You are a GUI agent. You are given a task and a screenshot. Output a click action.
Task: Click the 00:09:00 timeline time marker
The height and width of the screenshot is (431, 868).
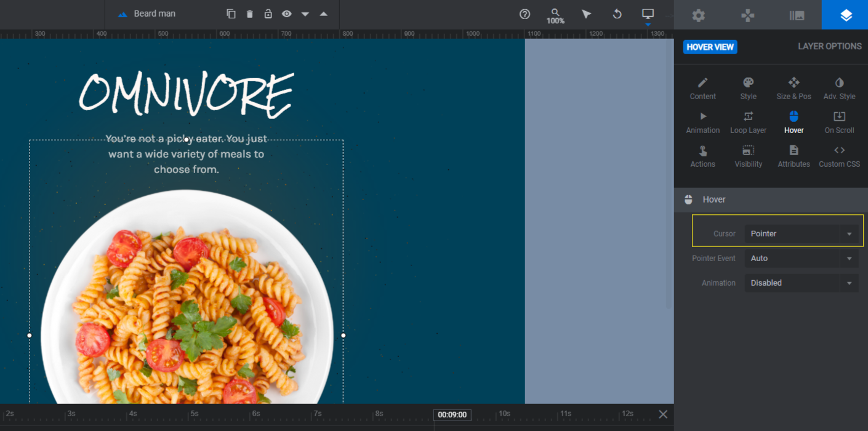(x=452, y=414)
